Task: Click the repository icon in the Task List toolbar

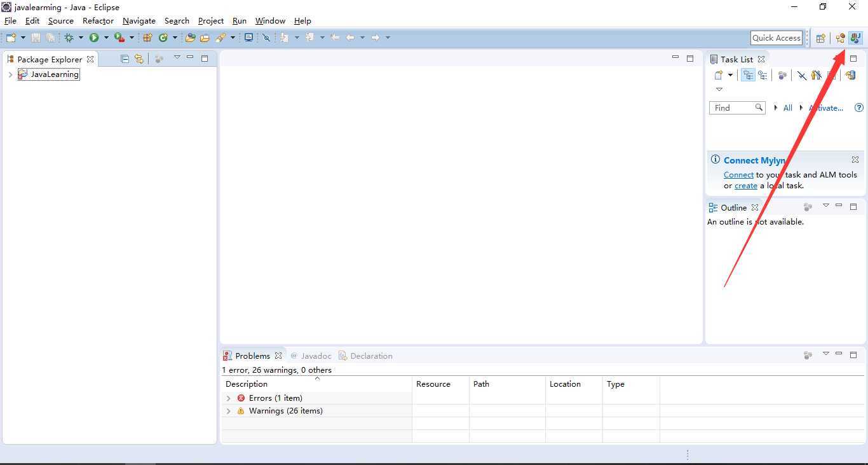Action: click(850, 75)
